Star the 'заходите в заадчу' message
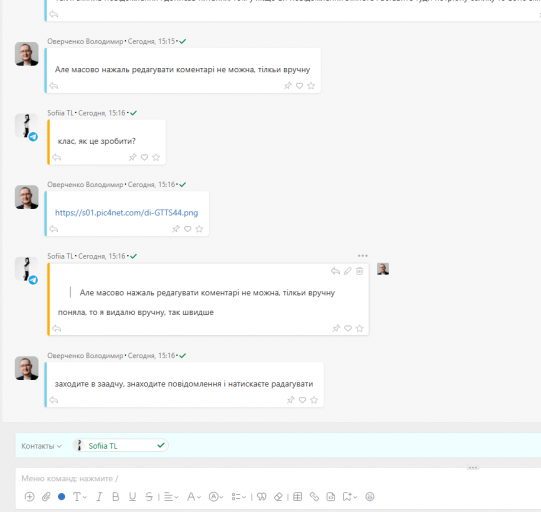 (x=314, y=400)
